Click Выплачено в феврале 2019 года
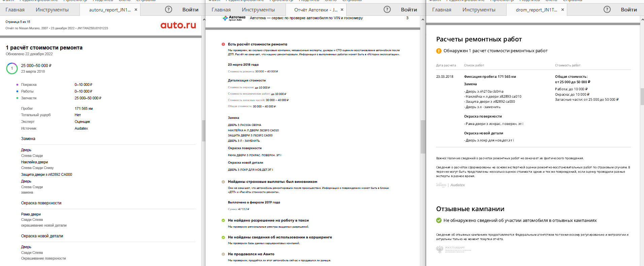 pos(254,202)
